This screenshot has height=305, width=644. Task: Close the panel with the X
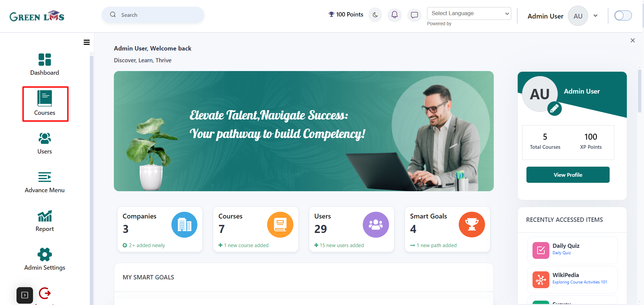[x=633, y=40]
